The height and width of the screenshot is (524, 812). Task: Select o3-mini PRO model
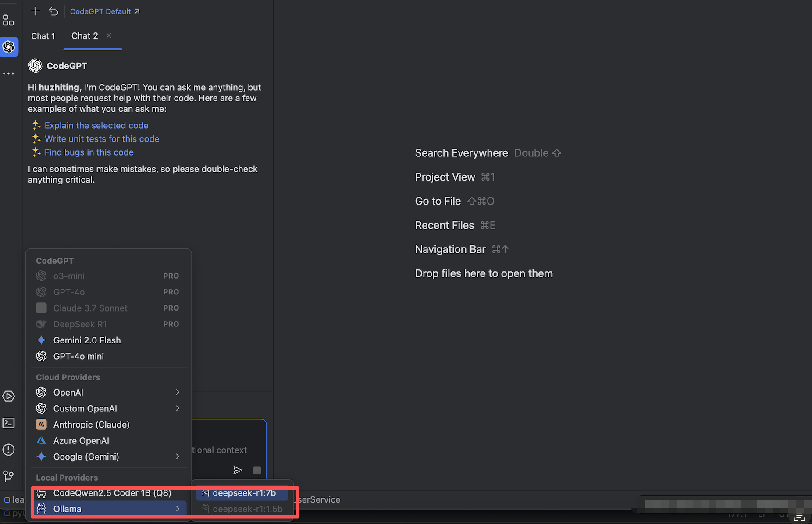(x=108, y=276)
